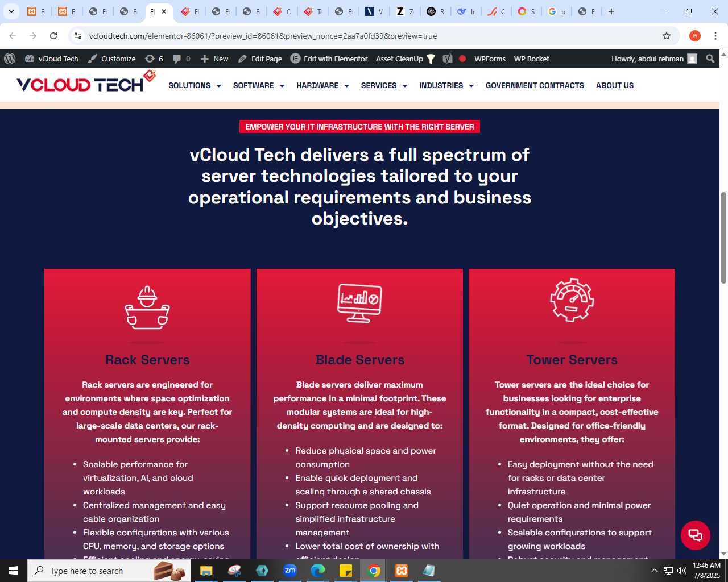728x582 pixels.
Task: Click New in the admin bar
Action: click(214, 59)
